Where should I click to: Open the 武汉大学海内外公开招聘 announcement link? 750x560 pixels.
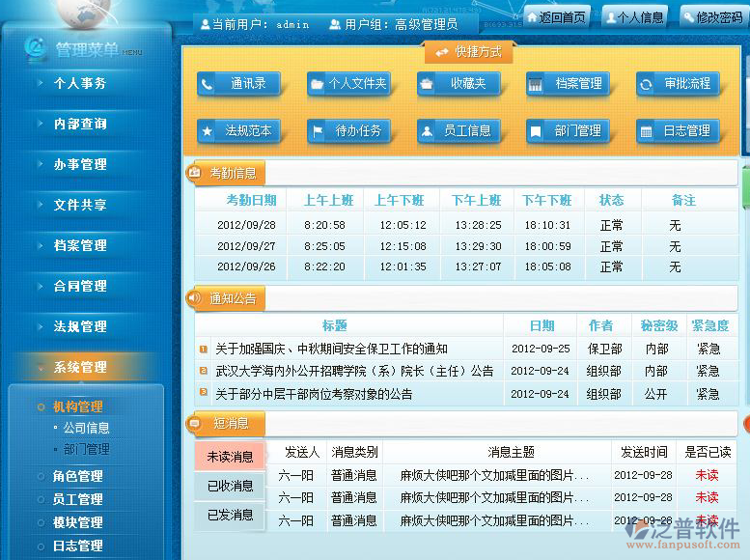(x=353, y=371)
